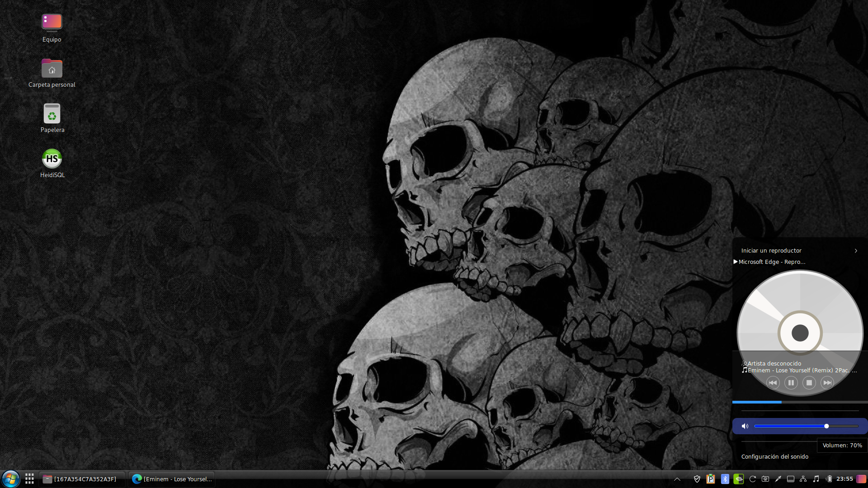Open the on-screen keyboard tray icon
Image resolution: width=868 pixels, height=488 pixels.
coord(791,479)
